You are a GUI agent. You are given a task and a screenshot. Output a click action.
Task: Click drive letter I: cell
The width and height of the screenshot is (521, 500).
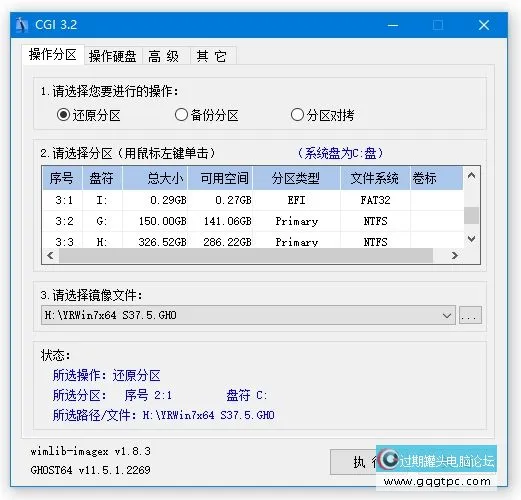click(102, 200)
